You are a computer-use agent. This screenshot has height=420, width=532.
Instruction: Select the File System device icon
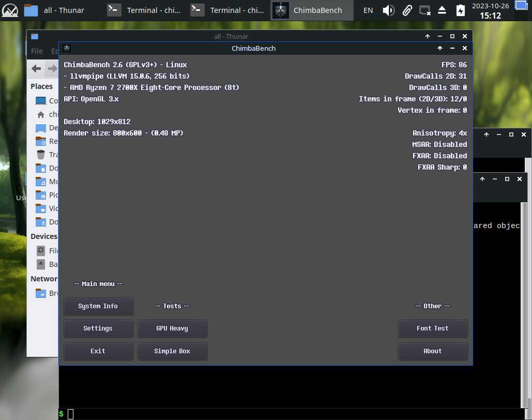[41, 251]
